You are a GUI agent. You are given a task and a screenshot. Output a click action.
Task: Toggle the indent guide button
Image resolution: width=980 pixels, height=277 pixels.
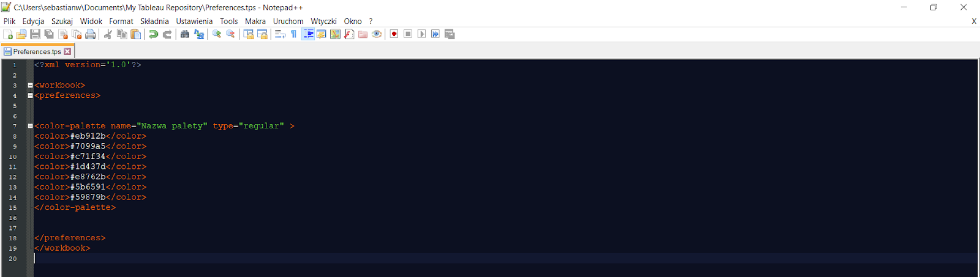[308, 34]
